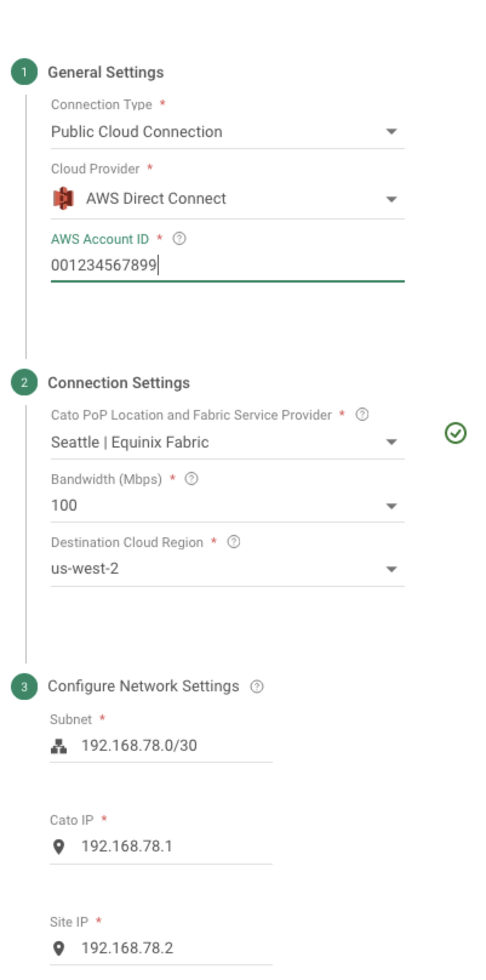Open the Seattle | Equinix Fabric dropdown
The height and width of the screenshot is (980, 486).
tap(391, 442)
